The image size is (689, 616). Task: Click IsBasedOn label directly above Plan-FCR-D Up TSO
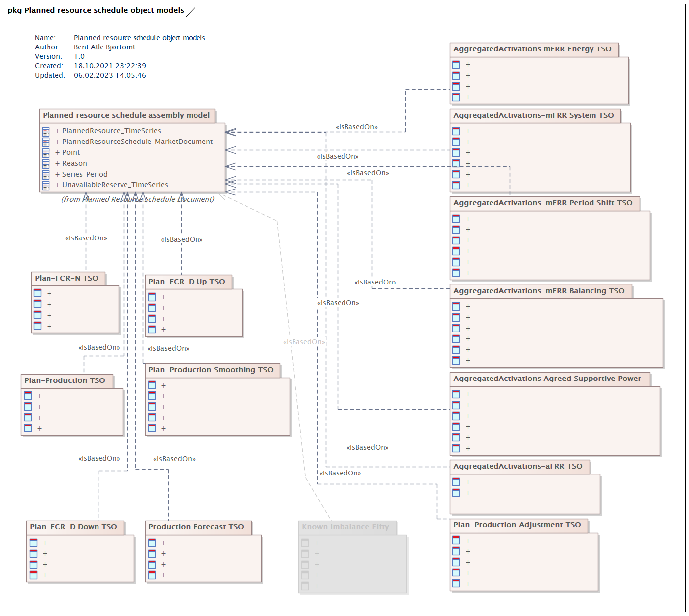(182, 239)
